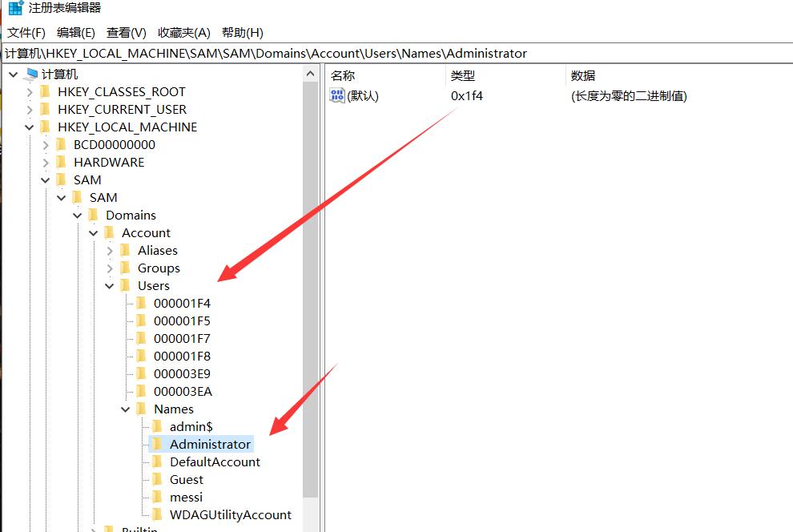793x532 pixels.
Task: Click the (默认) REG_BINARY value icon
Action: 336,95
